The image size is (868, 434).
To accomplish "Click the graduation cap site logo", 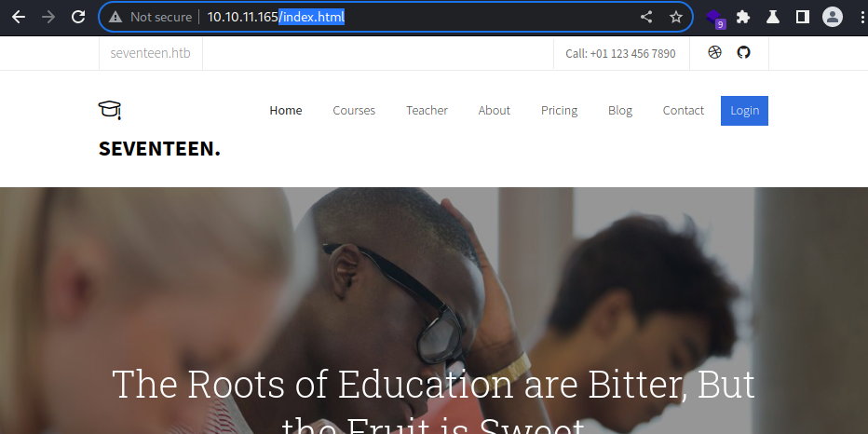I will 110,110.
